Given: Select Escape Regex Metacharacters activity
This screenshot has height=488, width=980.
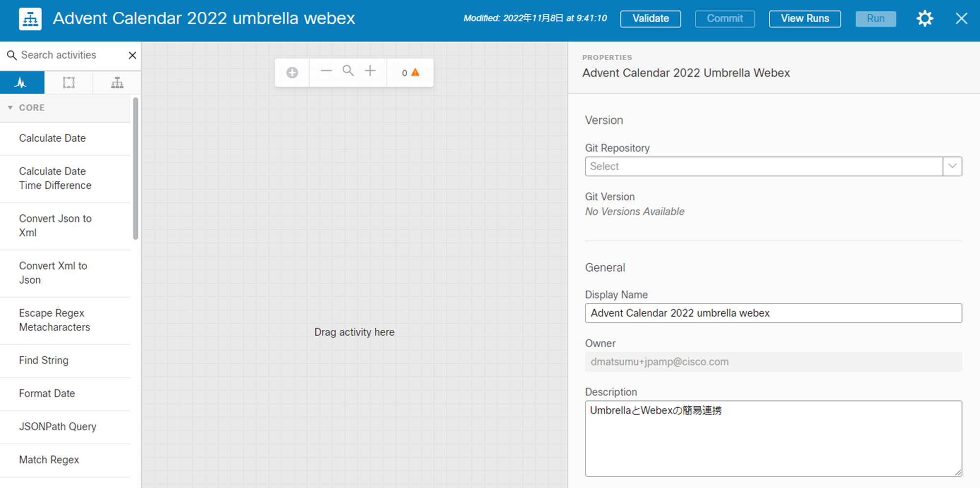Looking at the screenshot, I should 65,320.
